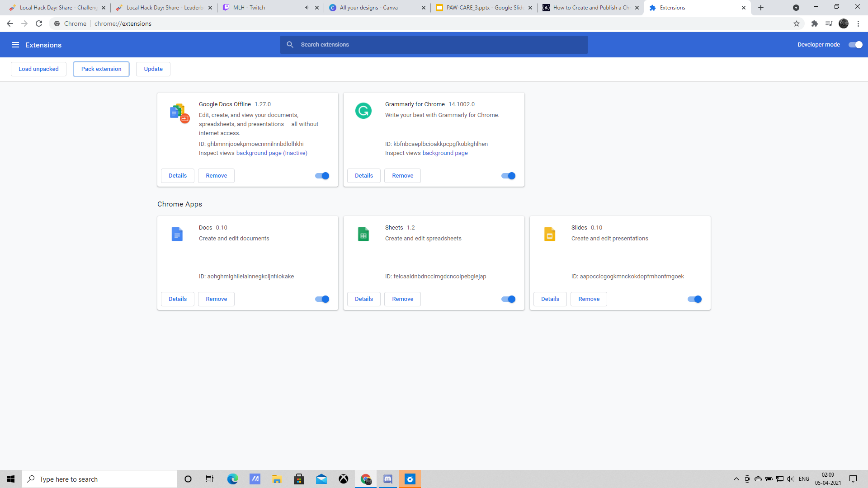Open the browser Extensions puzzle icon

[815, 23]
